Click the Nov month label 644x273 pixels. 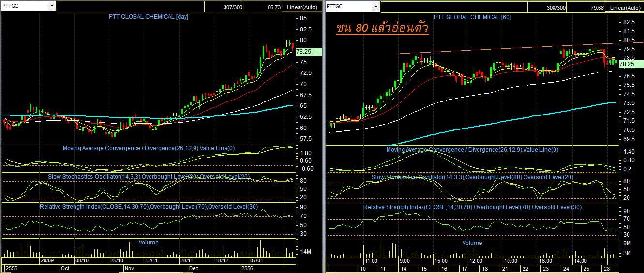129,268
